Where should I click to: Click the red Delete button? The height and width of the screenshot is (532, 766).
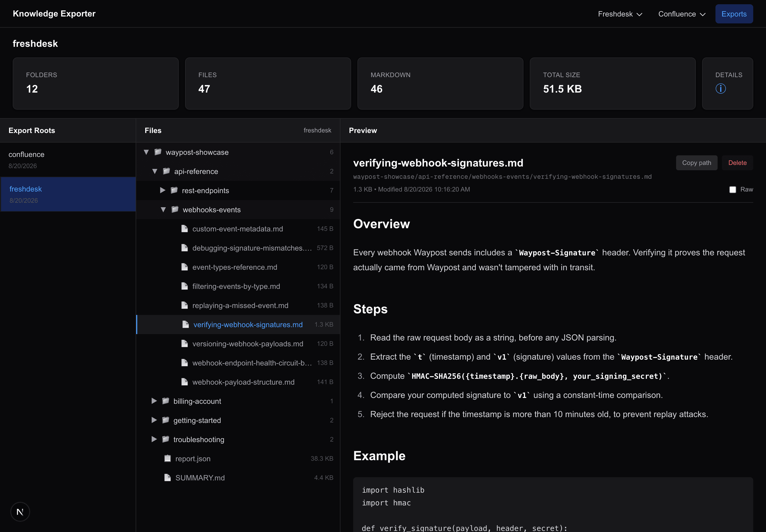tap(737, 163)
